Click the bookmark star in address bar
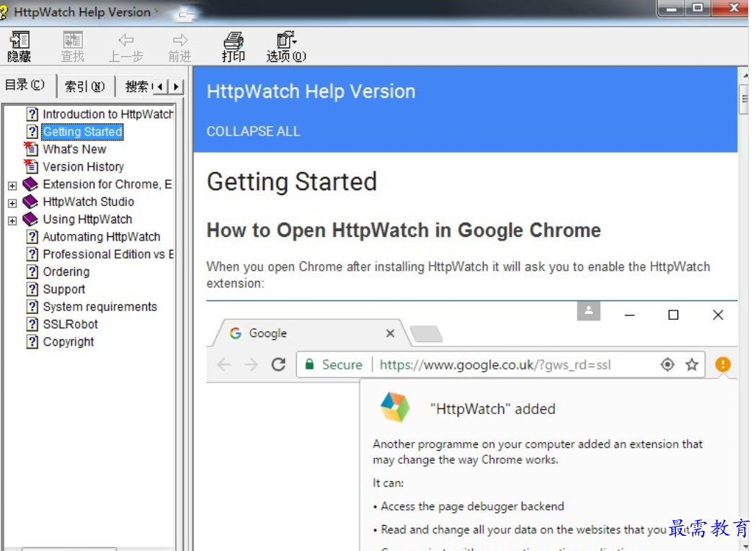 pyautogui.click(x=692, y=364)
